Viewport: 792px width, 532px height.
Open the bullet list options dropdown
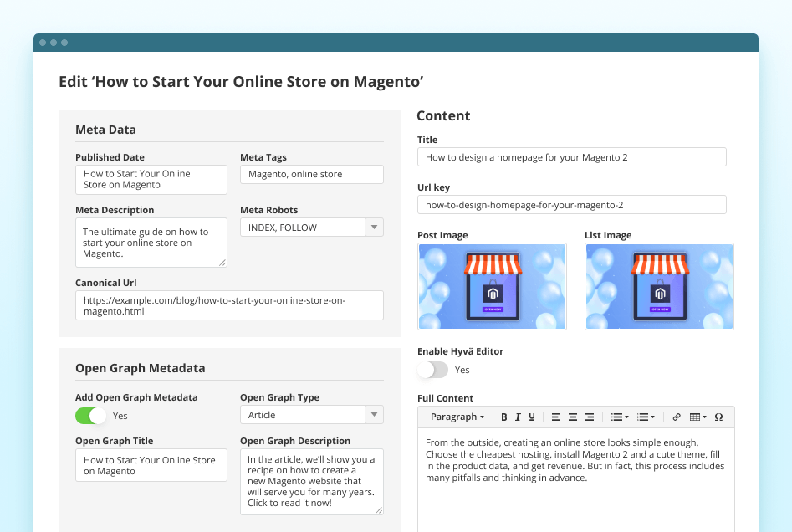[620, 417]
